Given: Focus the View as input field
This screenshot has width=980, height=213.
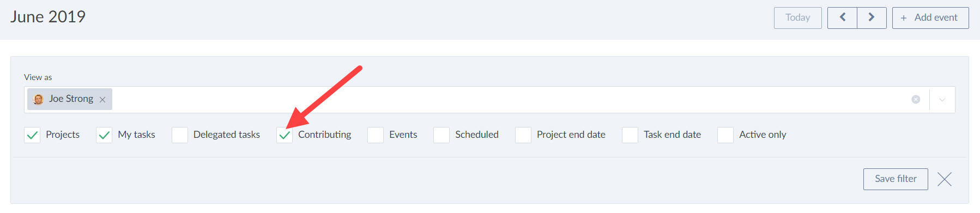Looking at the screenshot, I should pyautogui.click(x=507, y=100).
